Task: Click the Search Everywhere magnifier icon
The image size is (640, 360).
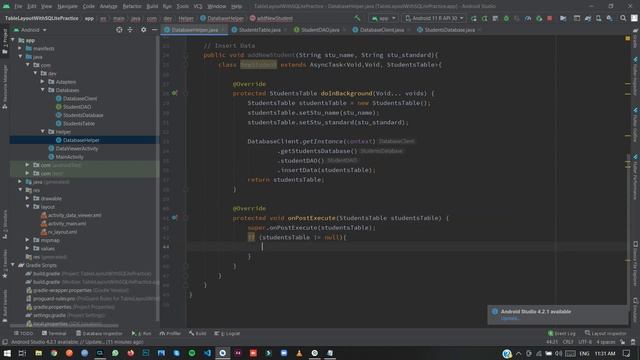Action: click(623, 18)
